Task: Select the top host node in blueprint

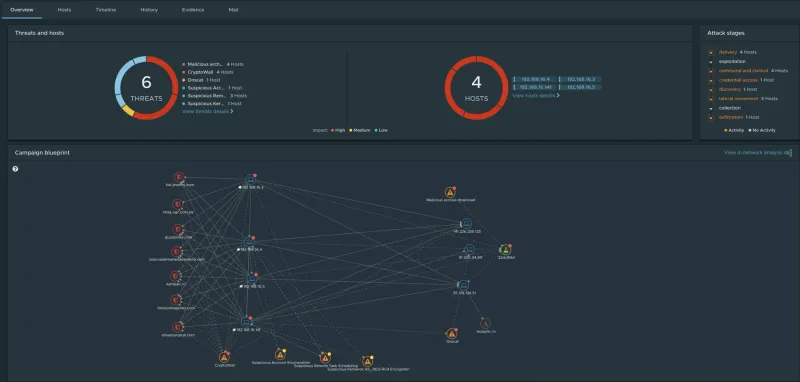Action: [x=251, y=179]
